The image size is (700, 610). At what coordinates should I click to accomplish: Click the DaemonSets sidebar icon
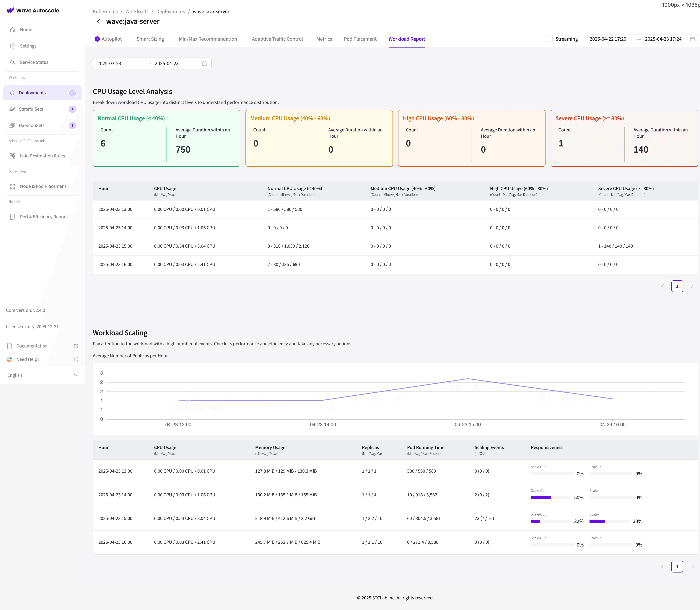(12, 126)
